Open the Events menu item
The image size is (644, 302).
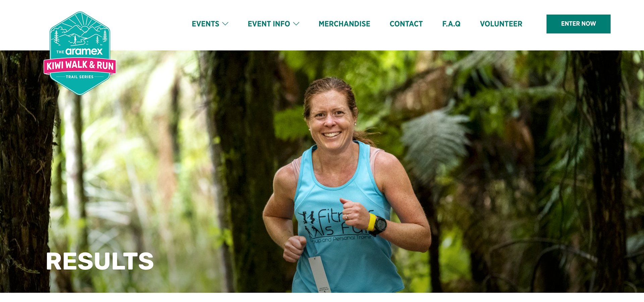pyautogui.click(x=205, y=24)
